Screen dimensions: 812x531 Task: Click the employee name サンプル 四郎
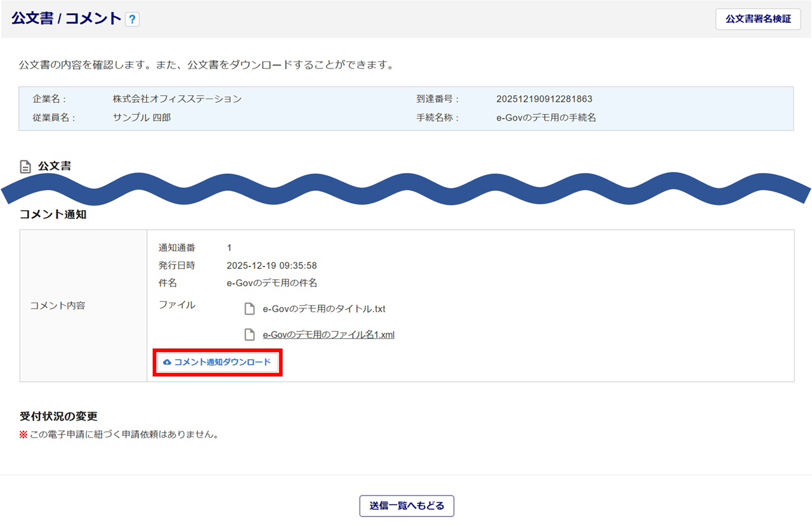coord(141,117)
